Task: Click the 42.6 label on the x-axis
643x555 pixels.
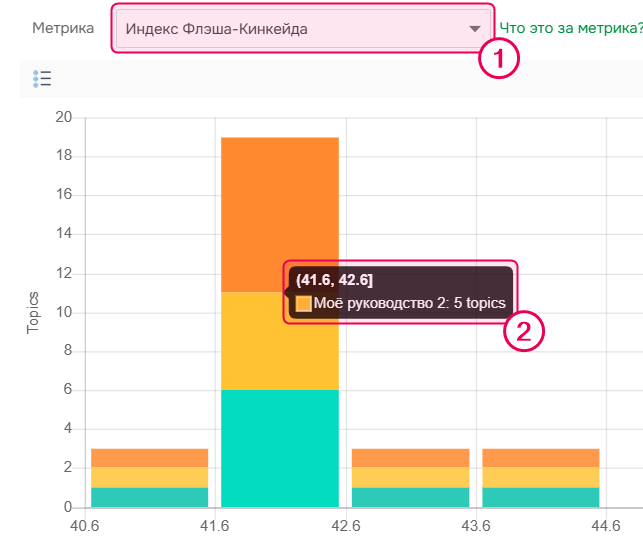Action: tap(346, 526)
